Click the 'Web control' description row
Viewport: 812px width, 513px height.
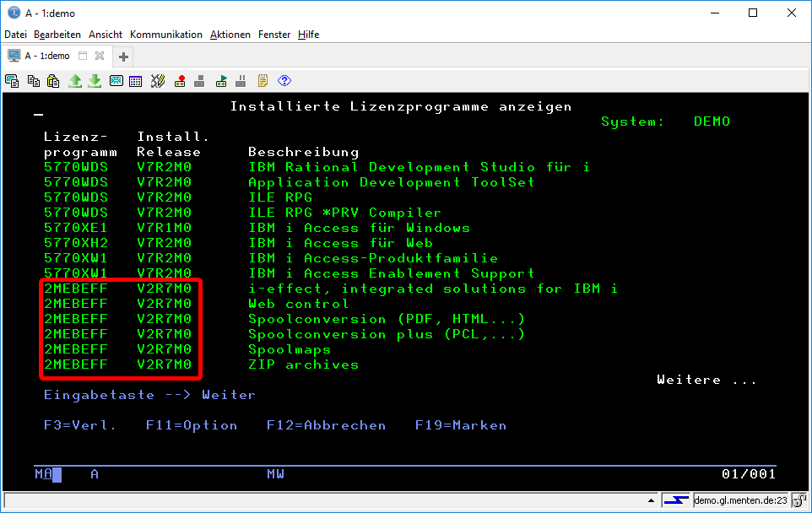(298, 304)
